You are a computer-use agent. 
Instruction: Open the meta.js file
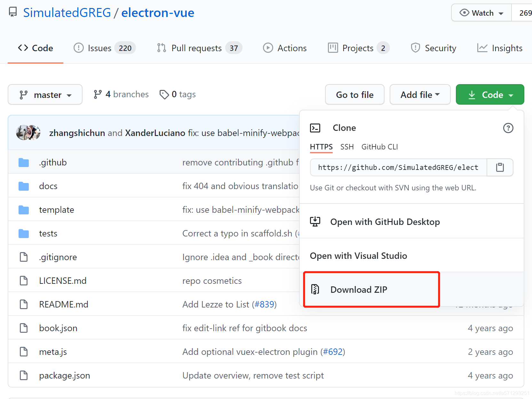tap(53, 352)
